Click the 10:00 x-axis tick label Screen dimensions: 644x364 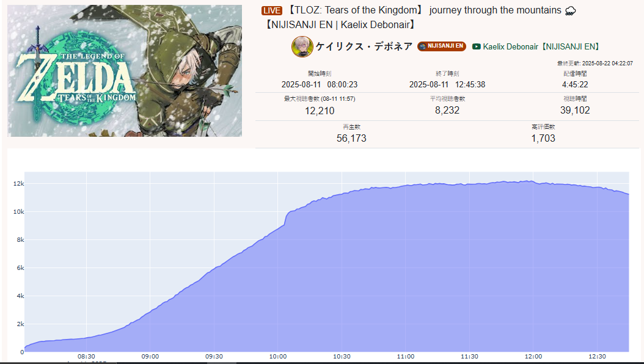(x=277, y=357)
